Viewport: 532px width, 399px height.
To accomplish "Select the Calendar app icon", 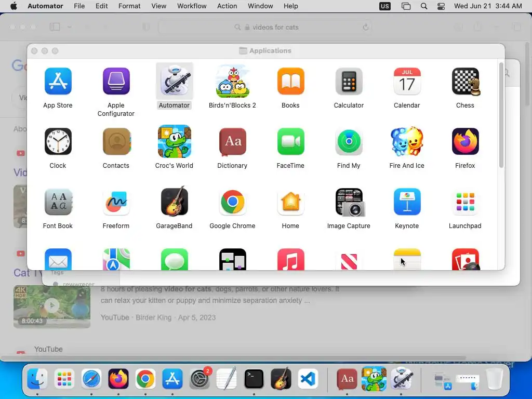I will coord(407,82).
